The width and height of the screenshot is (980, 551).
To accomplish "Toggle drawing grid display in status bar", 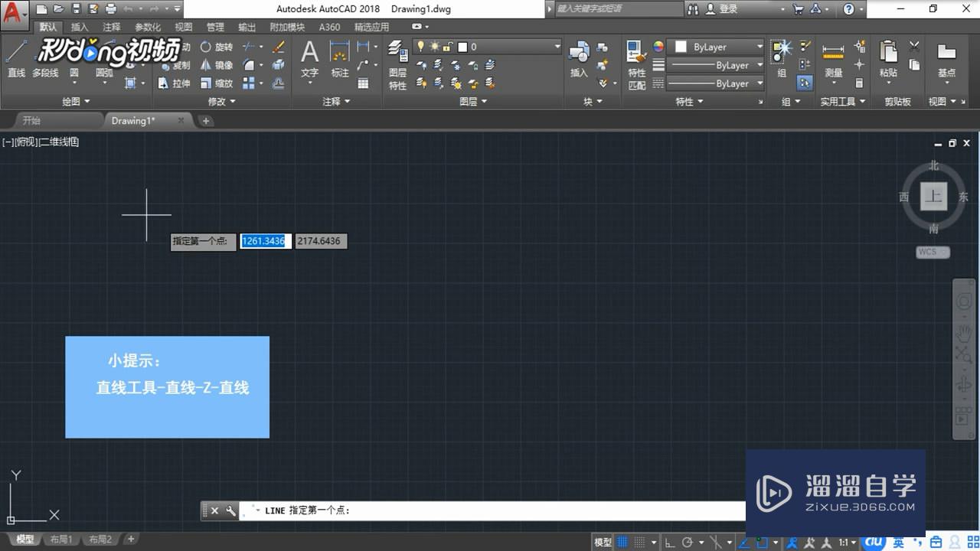I will (x=624, y=542).
